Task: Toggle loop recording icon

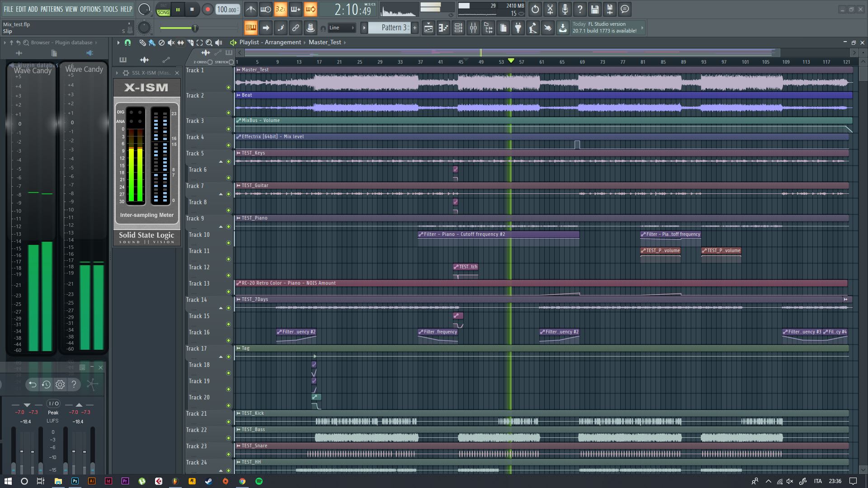Action: point(310,9)
